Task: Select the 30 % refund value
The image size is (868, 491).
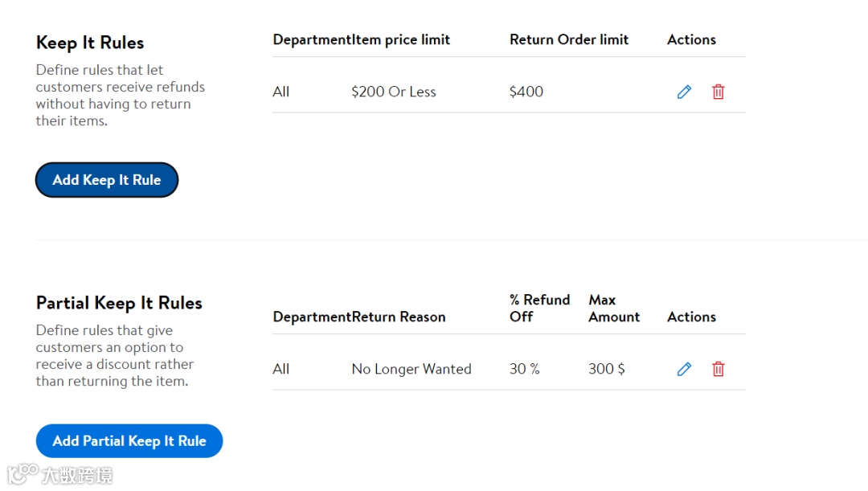Action: click(525, 369)
